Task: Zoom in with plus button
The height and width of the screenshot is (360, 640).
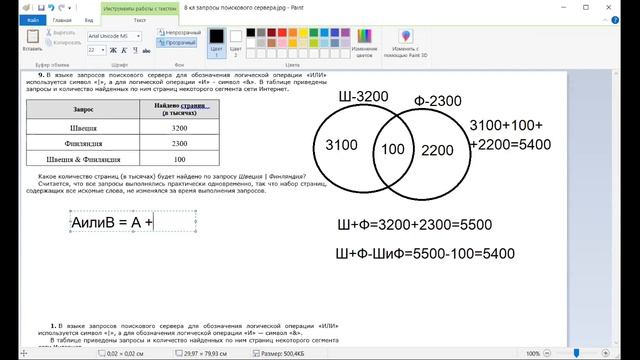Action: coord(606,353)
